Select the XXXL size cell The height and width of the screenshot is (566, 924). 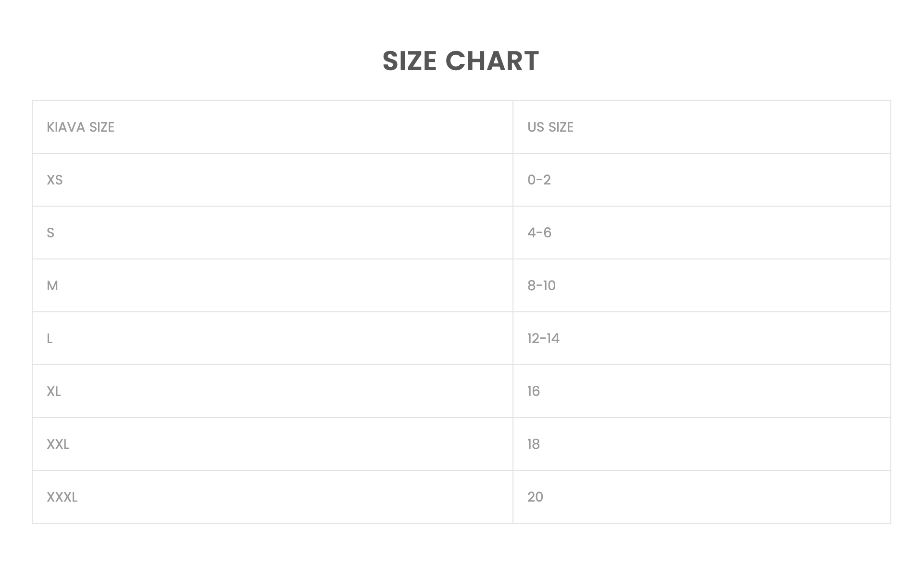(x=62, y=497)
